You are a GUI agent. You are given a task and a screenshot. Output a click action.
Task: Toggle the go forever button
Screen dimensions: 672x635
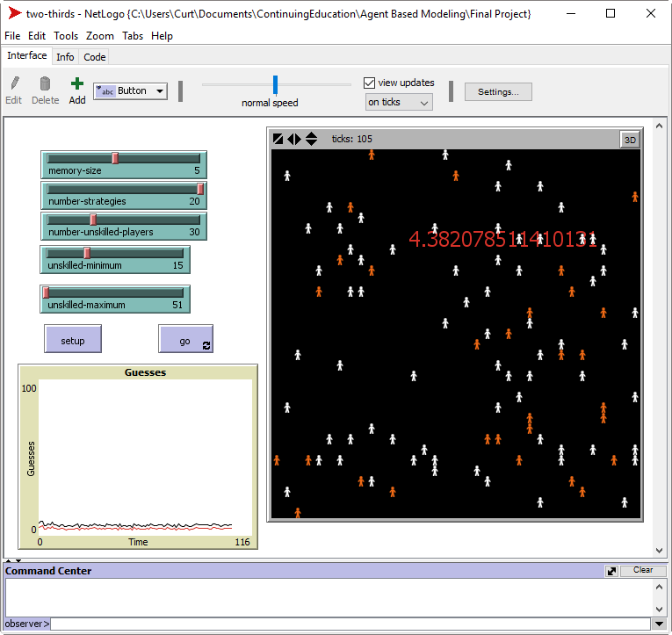[185, 341]
